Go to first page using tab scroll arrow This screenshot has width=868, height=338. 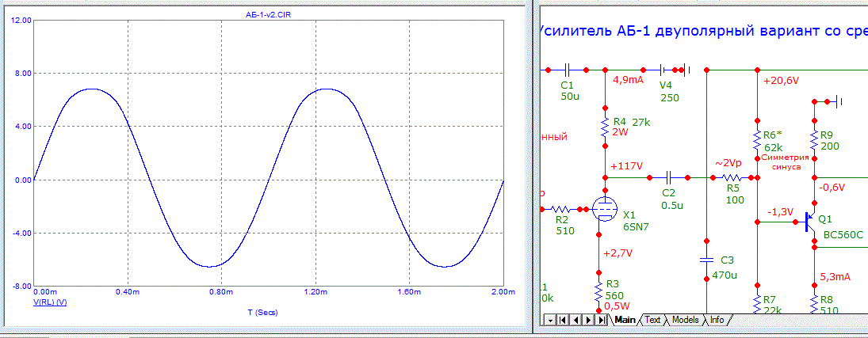564,320
